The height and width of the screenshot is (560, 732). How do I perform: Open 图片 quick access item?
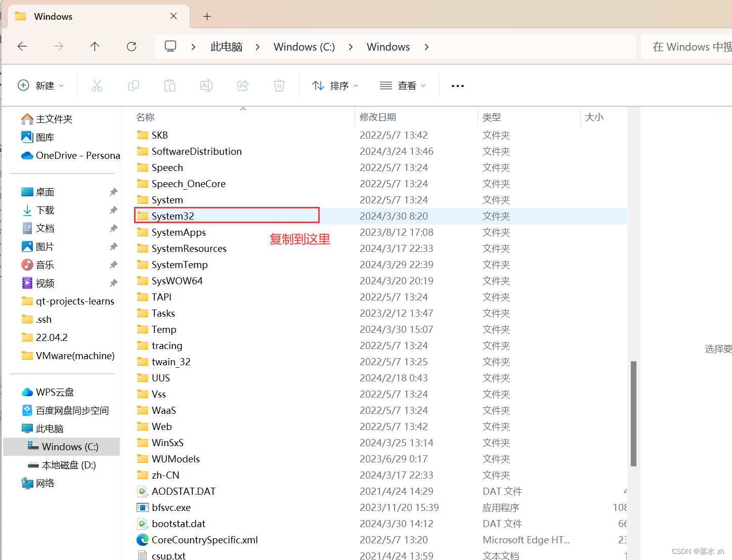point(38,246)
